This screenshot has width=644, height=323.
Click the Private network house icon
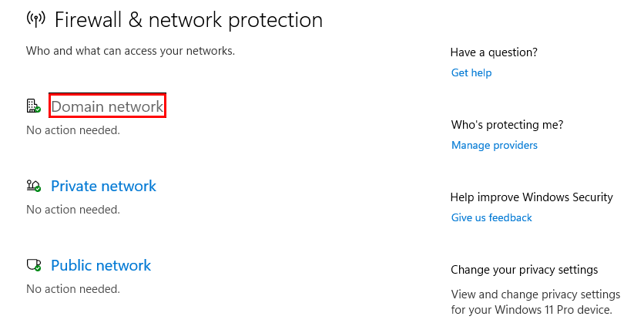click(x=33, y=186)
